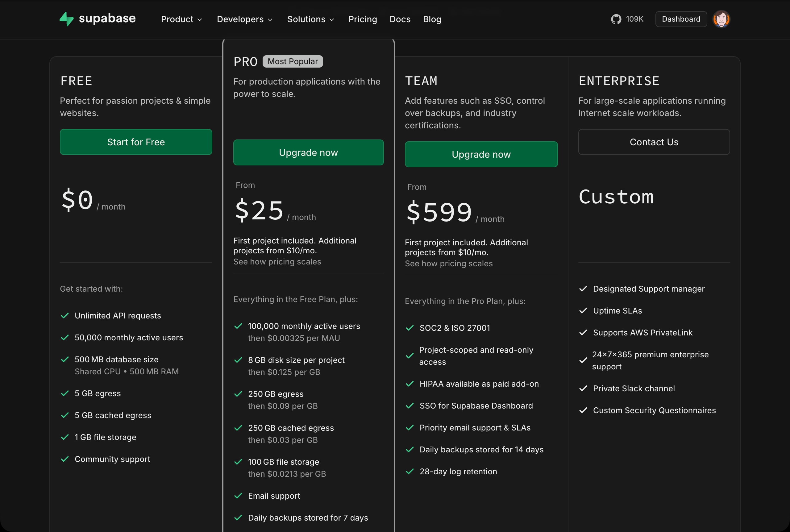Image resolution: width=790 pixels, height=532 pixels.
Task: Visit the Blog navigation link
Action: [x=432, y=19]
